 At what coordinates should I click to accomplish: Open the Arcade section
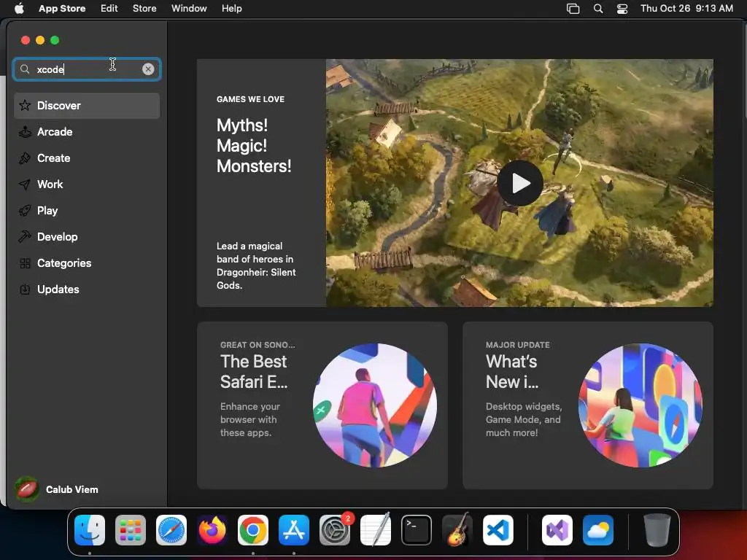(87, 132)
